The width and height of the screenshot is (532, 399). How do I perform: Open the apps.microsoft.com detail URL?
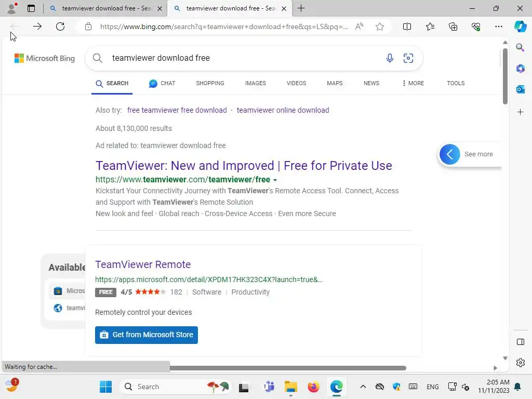[x=209, y=280]
